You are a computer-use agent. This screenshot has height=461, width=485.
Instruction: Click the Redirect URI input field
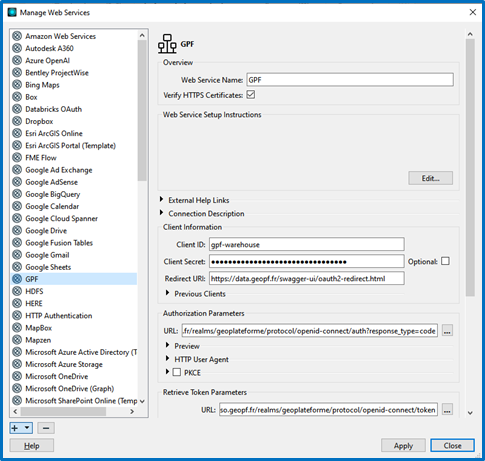(x=307, y=278)
